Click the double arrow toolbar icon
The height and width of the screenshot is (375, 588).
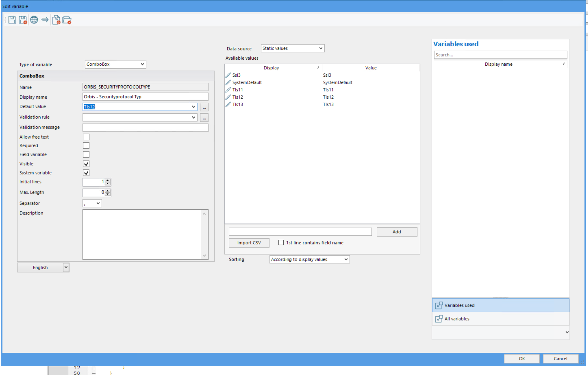click(45, 20)
